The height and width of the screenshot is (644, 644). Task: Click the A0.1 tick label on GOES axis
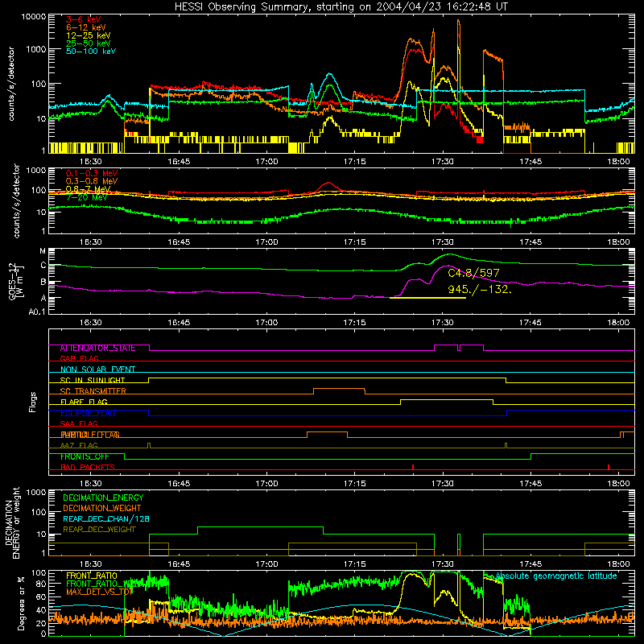point(37,312)
